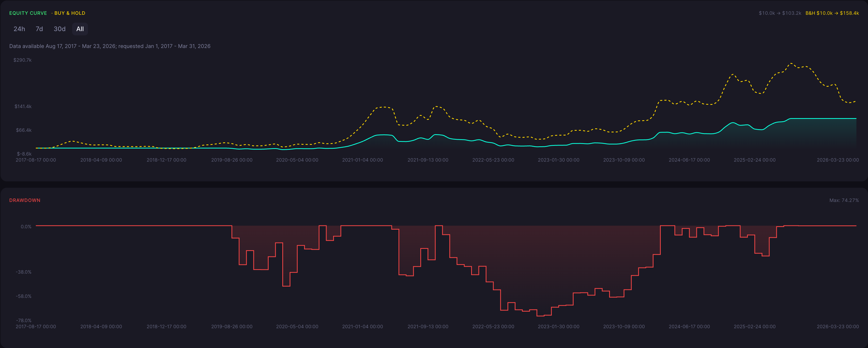Screen dimensions: 868x348
Task: Click the $141.4k equity axis label
Action: [x=23, y=107]
